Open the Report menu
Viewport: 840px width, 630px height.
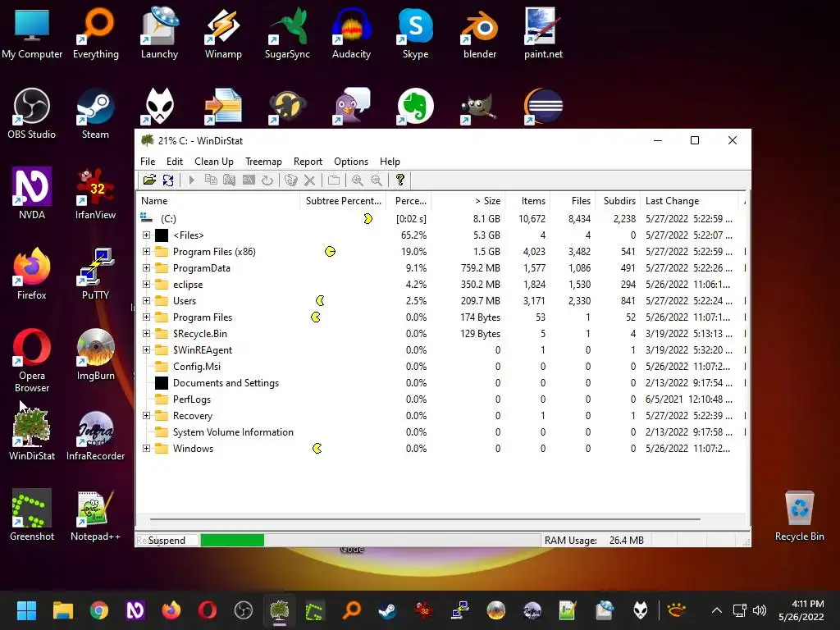(308, 162)
